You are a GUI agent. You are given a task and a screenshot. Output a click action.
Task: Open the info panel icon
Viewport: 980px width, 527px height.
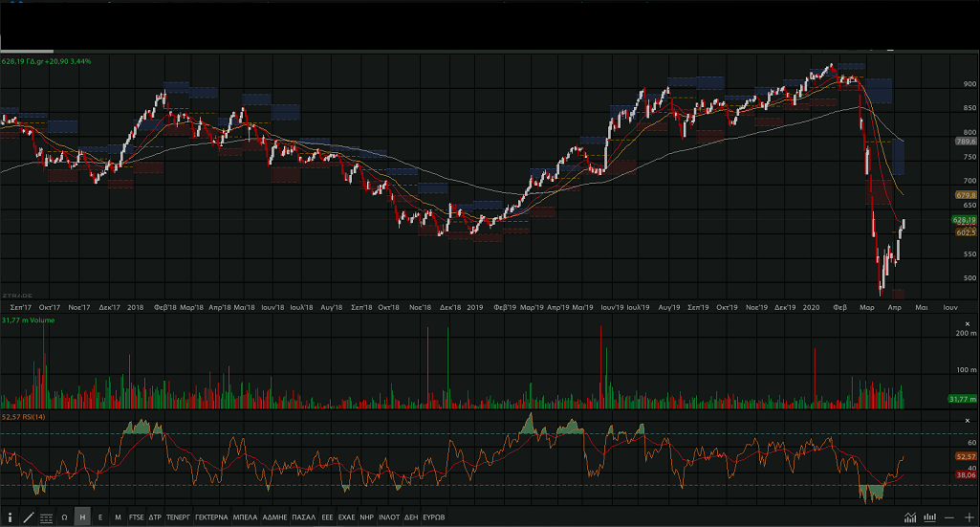10,517
